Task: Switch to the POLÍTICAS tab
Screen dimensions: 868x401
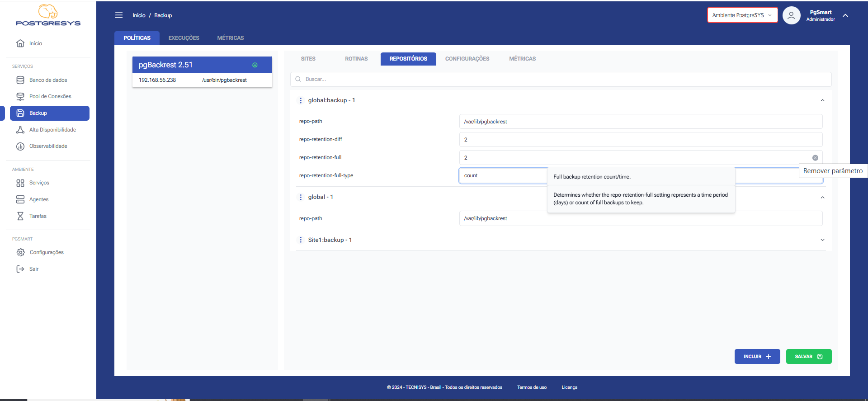Action: 137,38
